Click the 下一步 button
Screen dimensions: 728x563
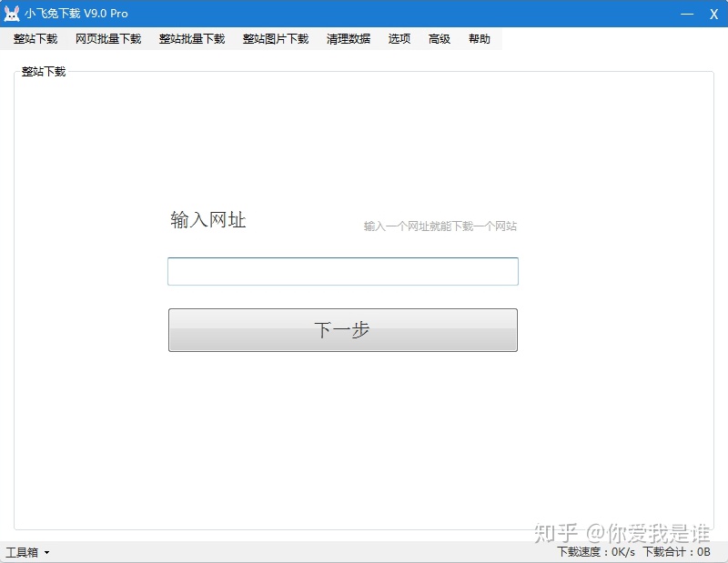click(x=343, y=330)
